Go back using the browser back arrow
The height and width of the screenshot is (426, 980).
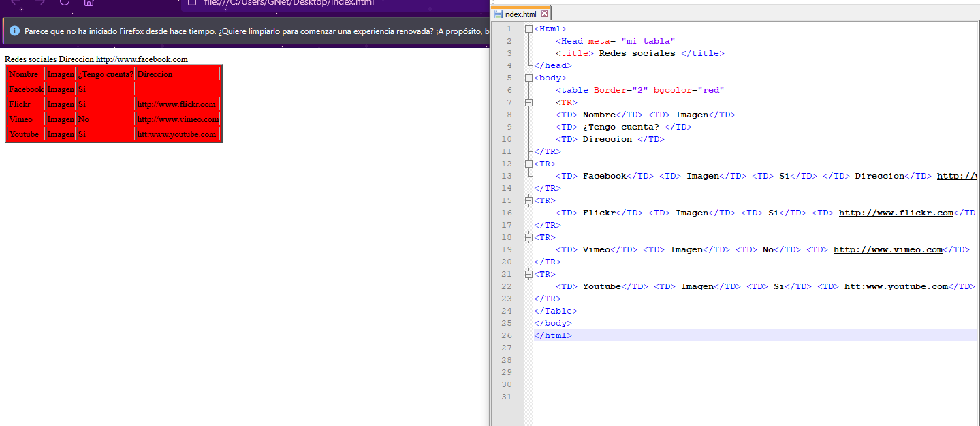point(16,3)
